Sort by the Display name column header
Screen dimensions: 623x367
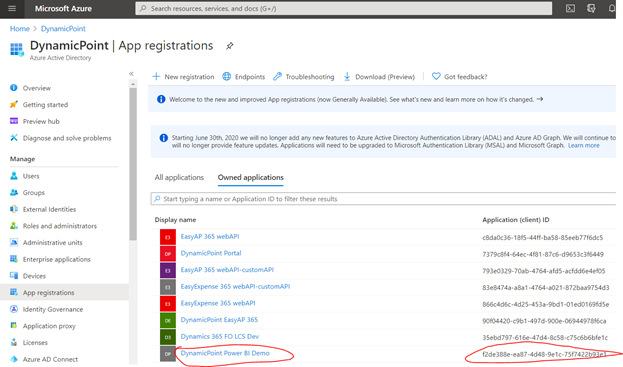(x=175, y=220)
